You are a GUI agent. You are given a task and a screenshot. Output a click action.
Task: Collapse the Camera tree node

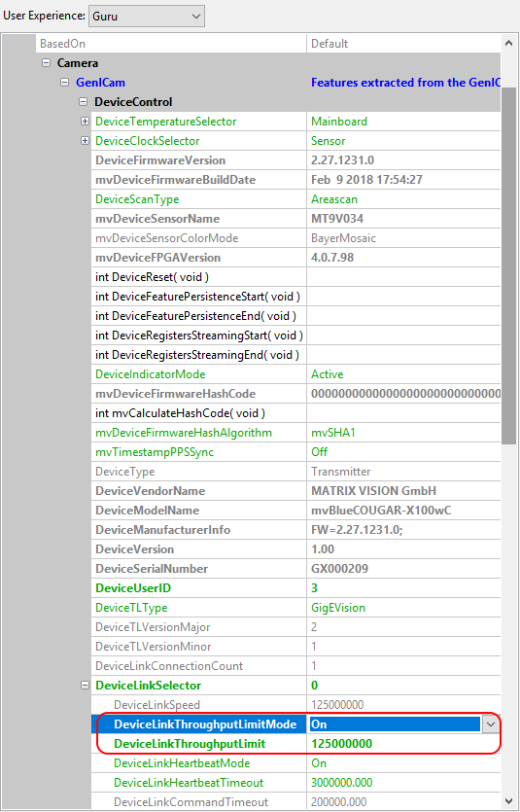(46, 63)
